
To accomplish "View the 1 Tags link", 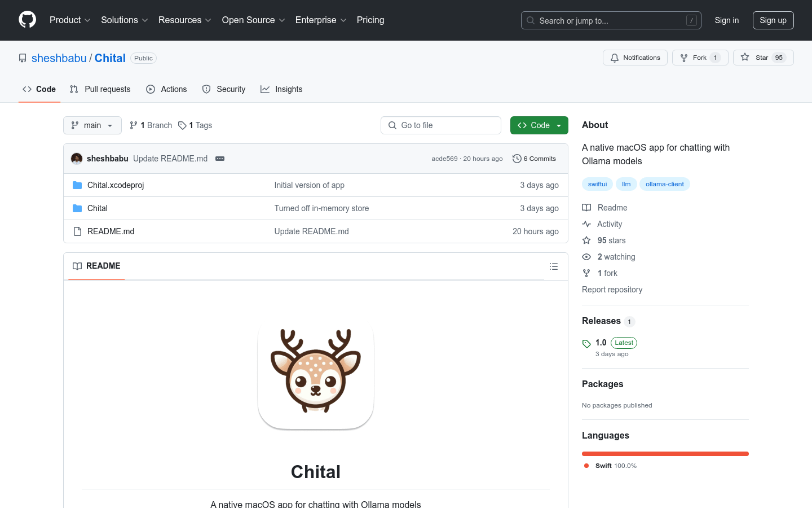I will click(195, 125).
